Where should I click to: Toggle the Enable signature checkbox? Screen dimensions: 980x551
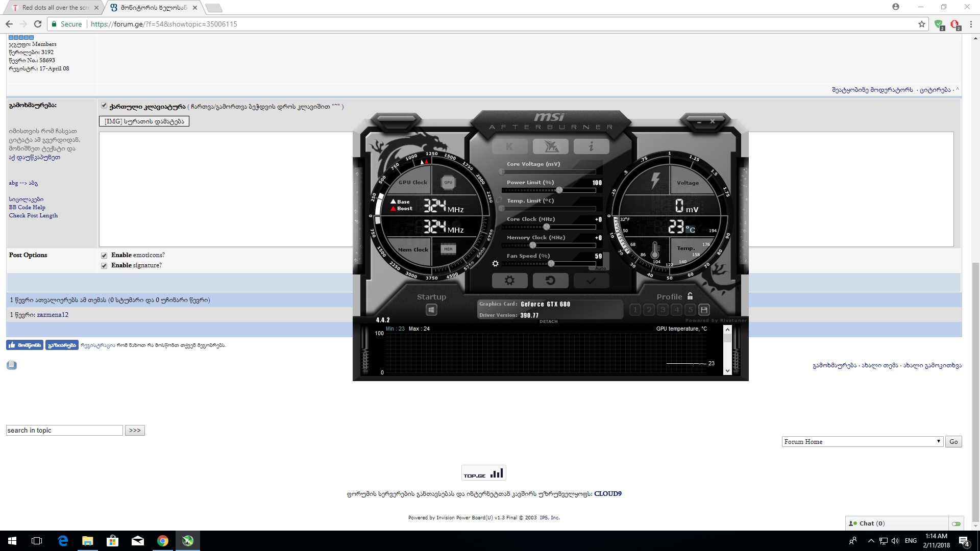coord(104,266)
